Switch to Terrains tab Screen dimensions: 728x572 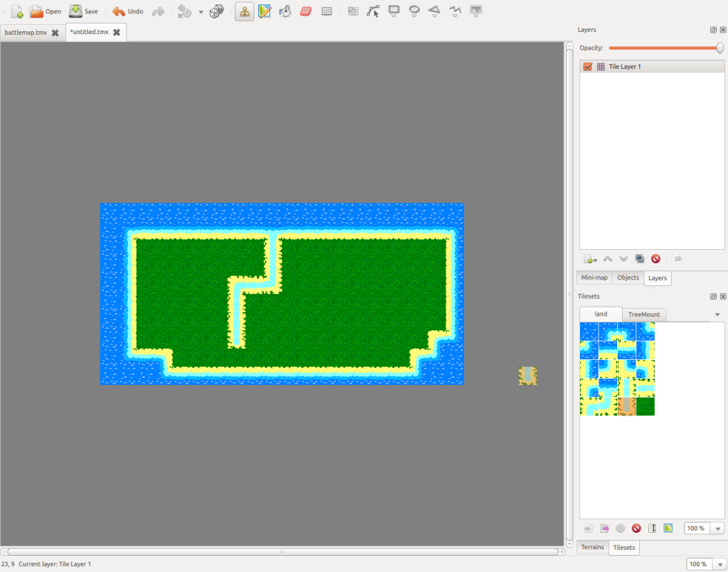click(x=592, y=547)
